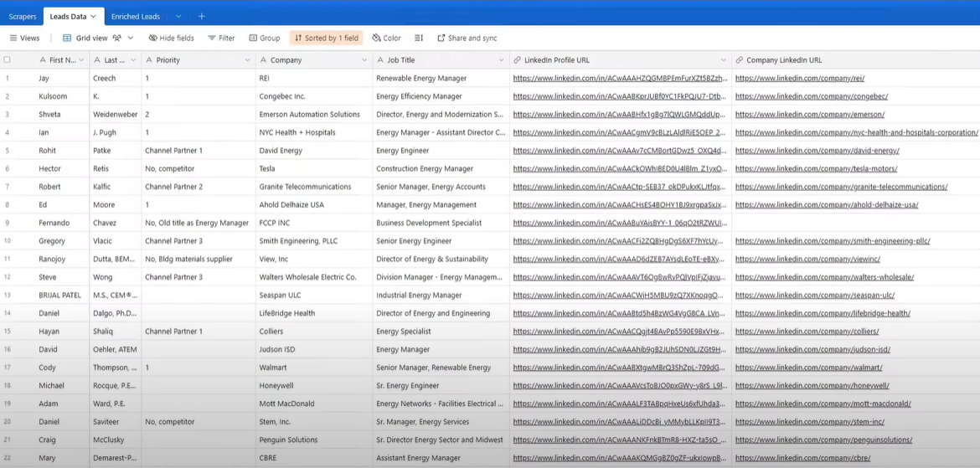980x468 pixels.
Task: Select the "Channel Partner 2" priority cell
Action: pyautogui.click(x=199, y=187)
